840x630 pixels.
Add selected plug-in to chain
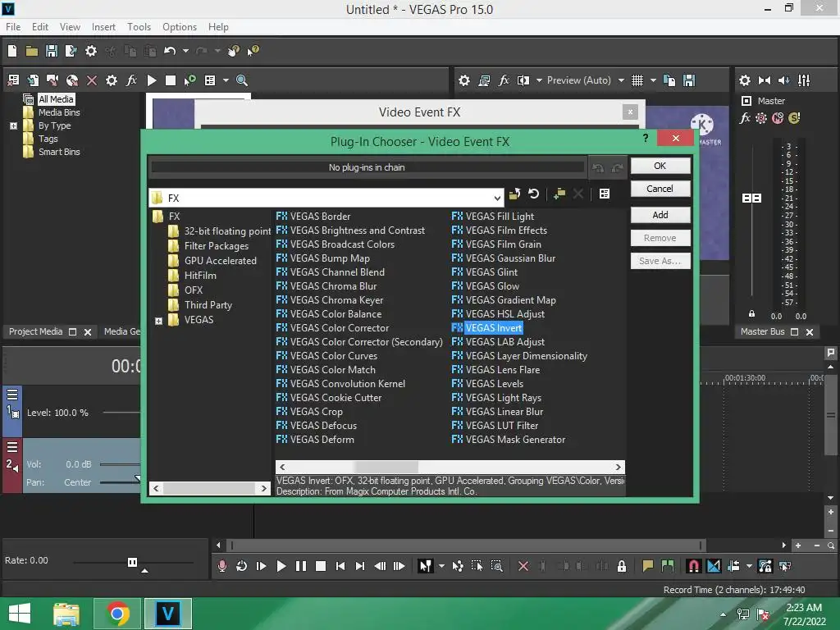660,215
